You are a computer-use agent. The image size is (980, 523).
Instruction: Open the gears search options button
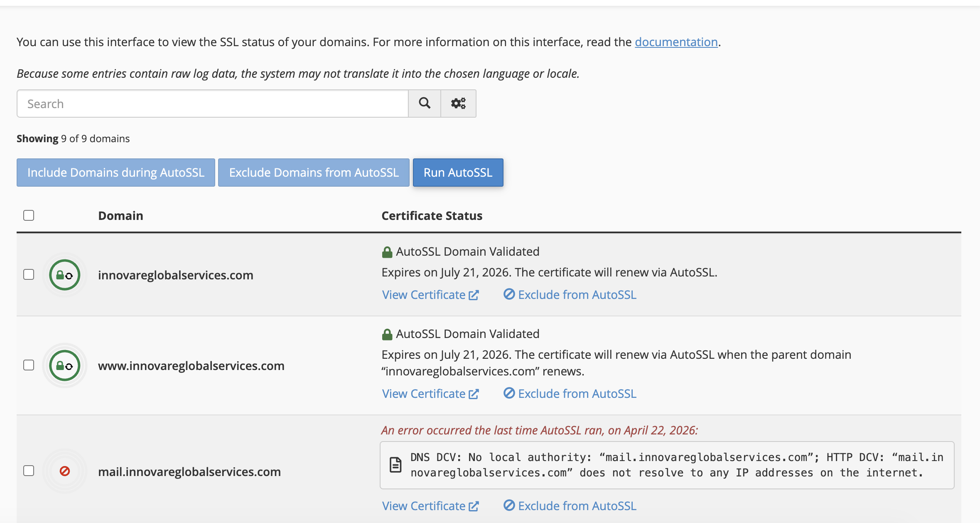click(458, 103)
